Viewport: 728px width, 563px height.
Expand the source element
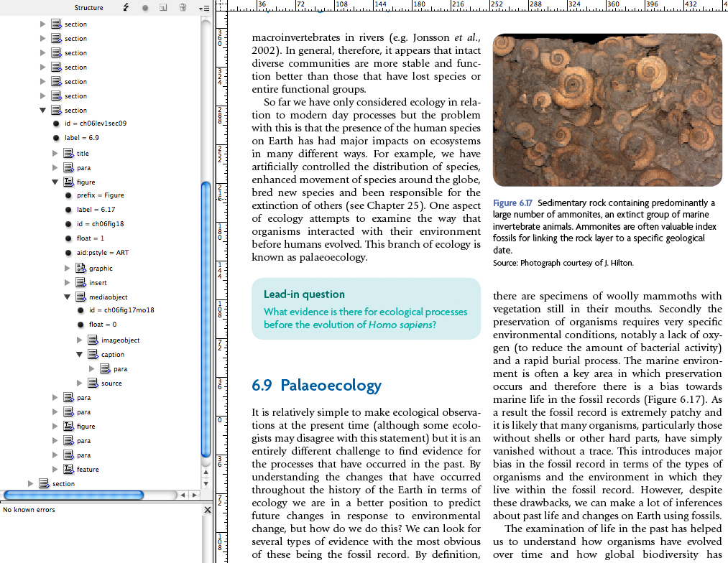point(80,383)
